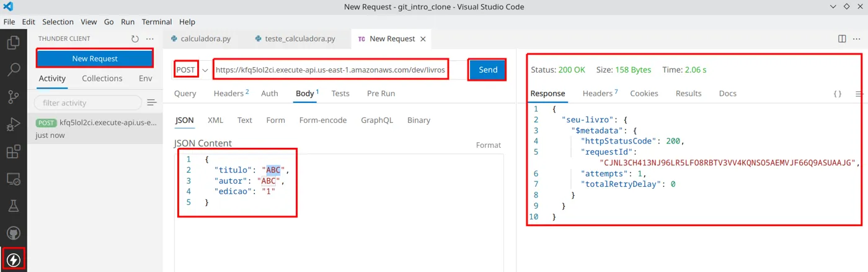Open Thunder Client lightning icon
Viewport: 868px width, 272px height.
pyautogui.click(x=13, y=260)
